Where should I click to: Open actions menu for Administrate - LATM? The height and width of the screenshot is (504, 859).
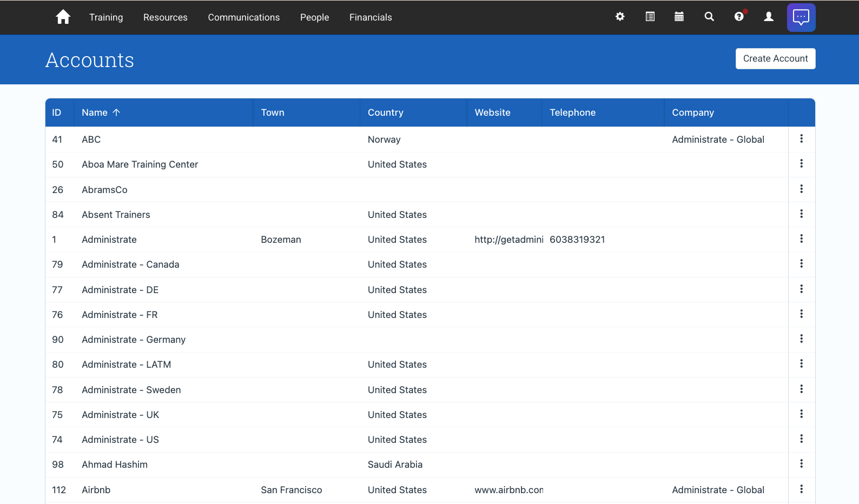801,364
